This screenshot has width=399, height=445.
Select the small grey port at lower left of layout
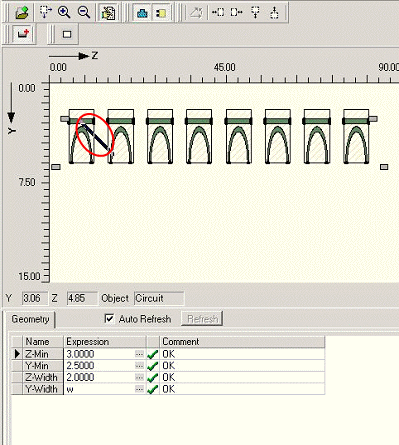click(56, 167)
